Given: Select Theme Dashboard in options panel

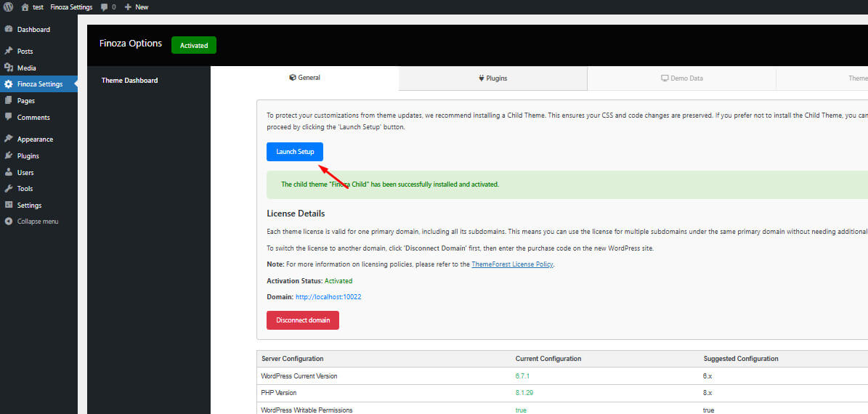Looking at the screenshot, I should (129, 80).
